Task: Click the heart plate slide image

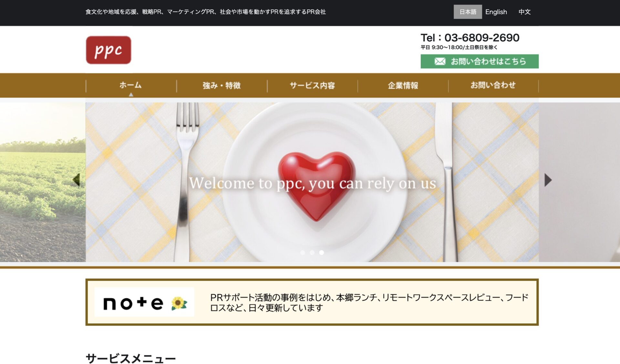Action: coord(312,182)
